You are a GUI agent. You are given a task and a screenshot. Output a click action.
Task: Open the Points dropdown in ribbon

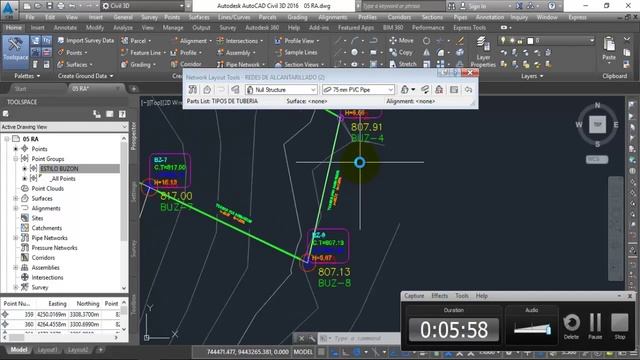tap(72, 53)
